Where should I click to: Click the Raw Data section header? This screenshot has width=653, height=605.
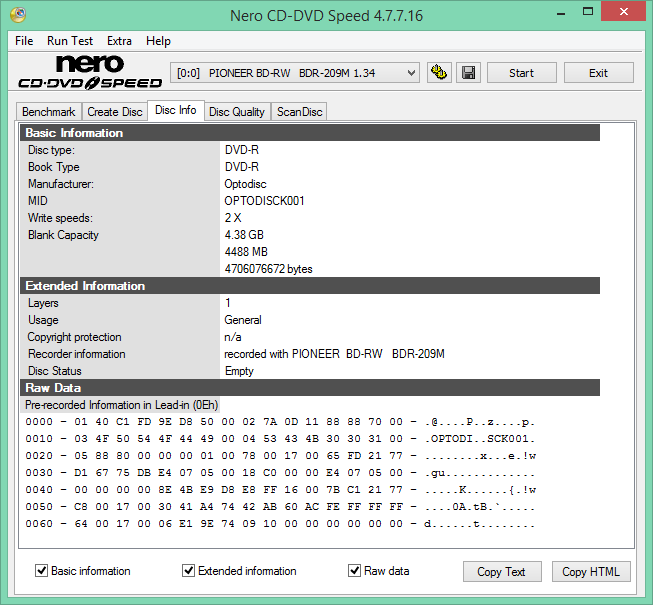(x=310, y=388)
